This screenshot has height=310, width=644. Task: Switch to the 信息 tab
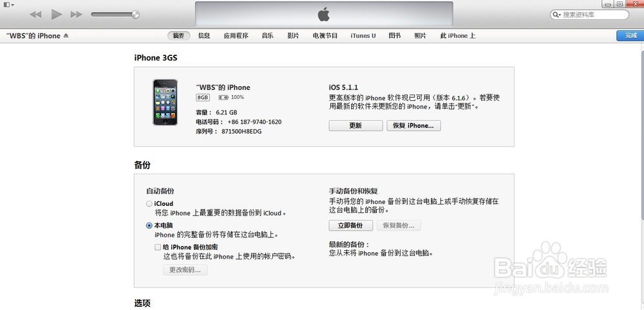[x=204, y=35]
